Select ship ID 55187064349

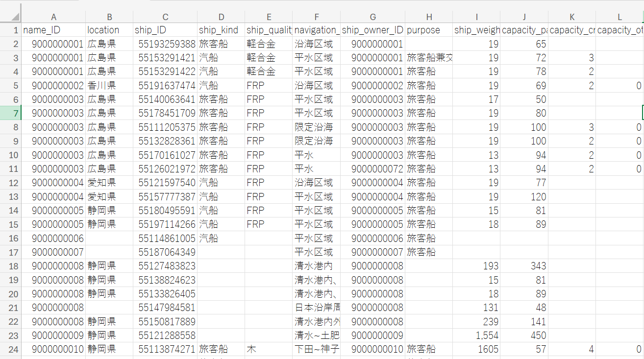pos(165,252)
